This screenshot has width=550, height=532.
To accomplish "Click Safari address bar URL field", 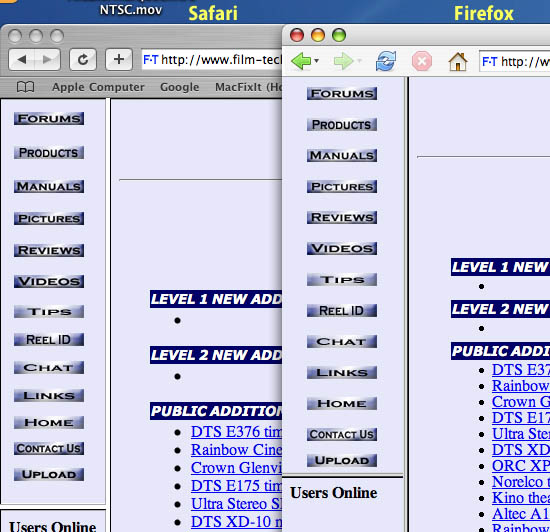I will pyautogui.click(x=212, y=60).
